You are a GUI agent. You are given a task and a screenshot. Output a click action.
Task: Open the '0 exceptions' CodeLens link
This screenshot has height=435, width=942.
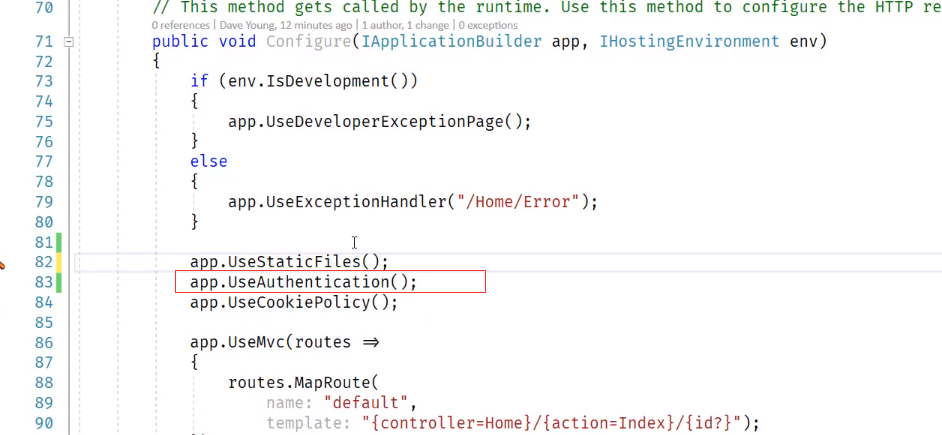click(x=488, y=25)
